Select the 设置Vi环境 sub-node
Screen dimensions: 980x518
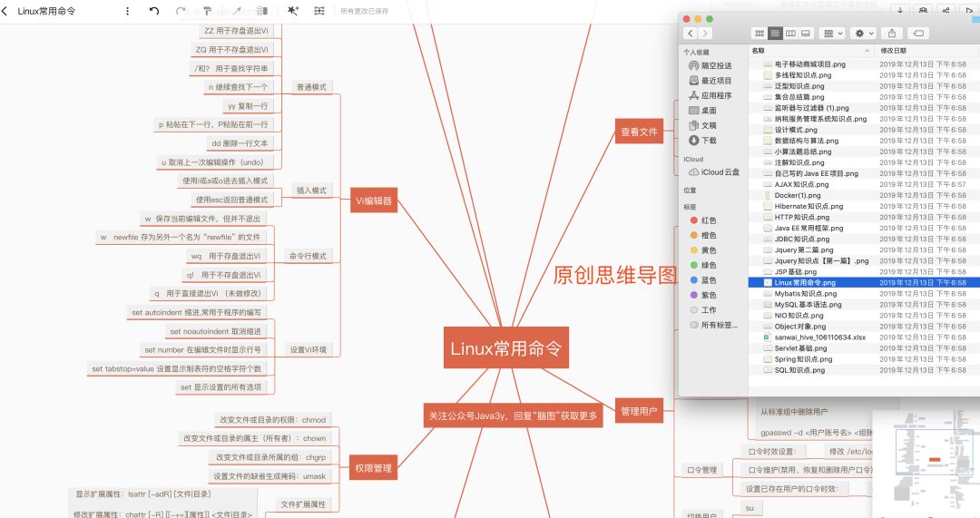pyautogui.click(x=309, y=350)
